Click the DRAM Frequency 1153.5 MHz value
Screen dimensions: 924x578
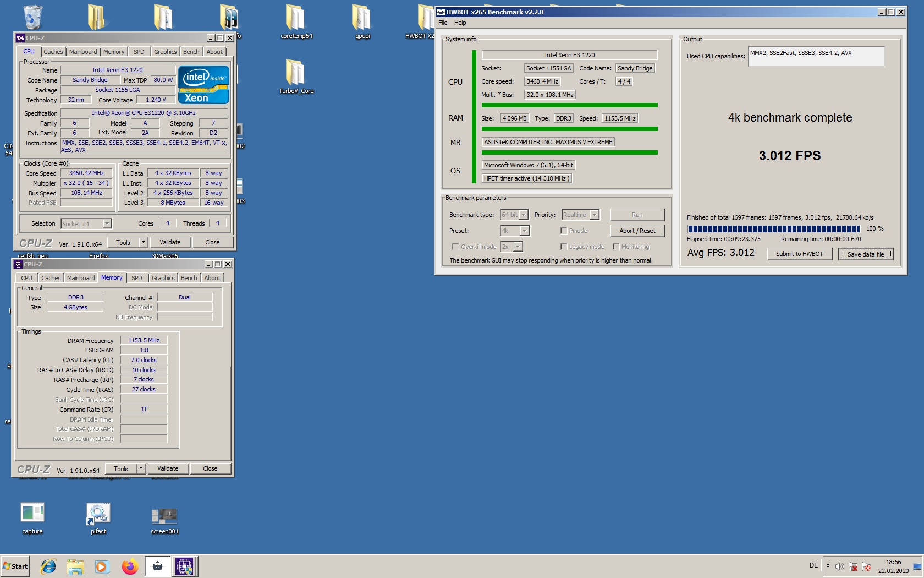point(144,340)
